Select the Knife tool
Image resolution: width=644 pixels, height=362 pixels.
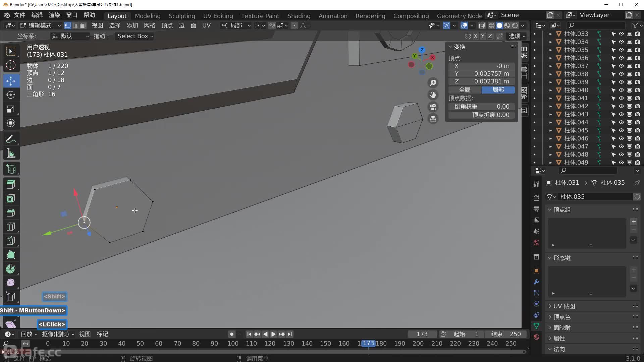11,241
